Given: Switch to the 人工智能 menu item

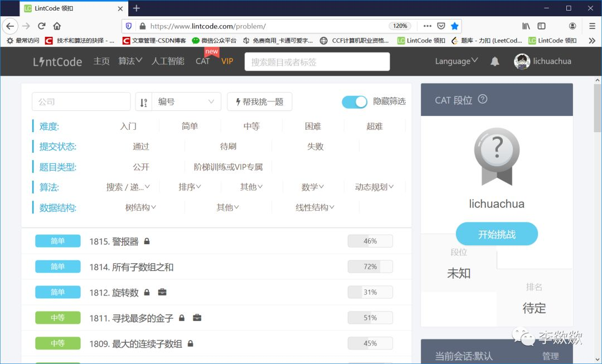Looking at the screenshot, I should (x=168, y=61).
